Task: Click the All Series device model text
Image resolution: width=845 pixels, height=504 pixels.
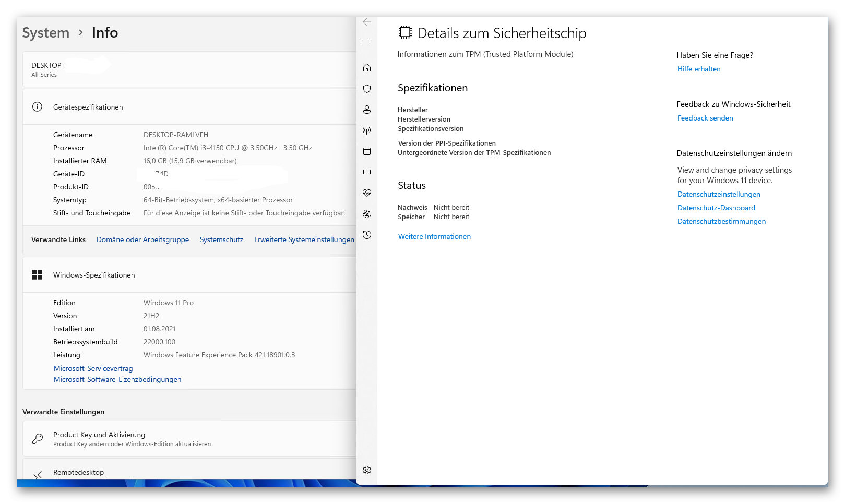Action: pyautogui.click(x=44, y=75)
